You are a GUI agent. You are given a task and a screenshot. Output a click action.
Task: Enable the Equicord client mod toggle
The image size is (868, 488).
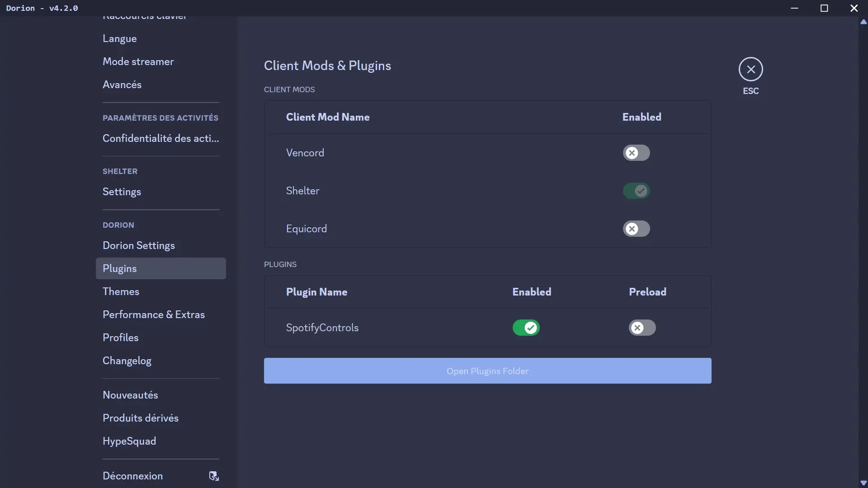tap(636, 229)
